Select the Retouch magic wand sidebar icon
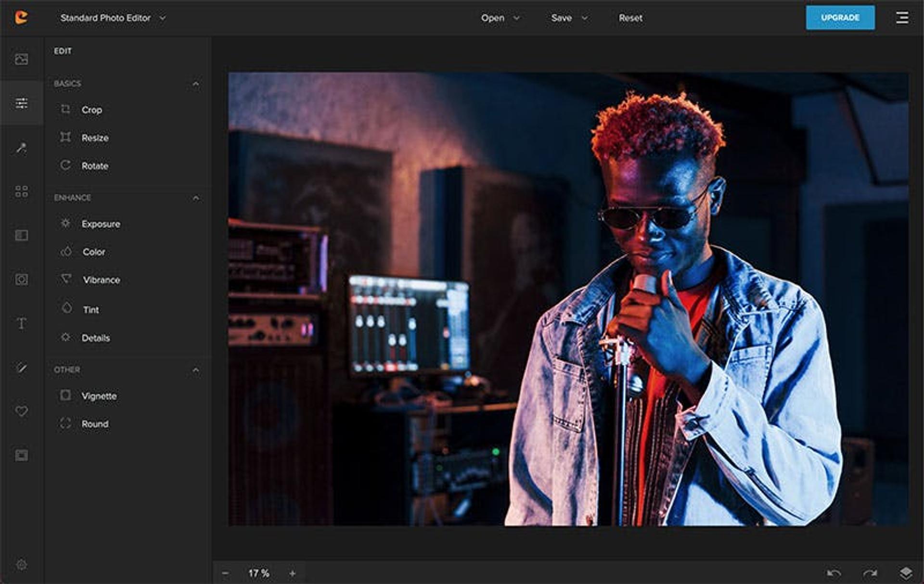Image resolution: width=924 pixels, height=584 pixels. pyautogui.click(x=21, y=148)
